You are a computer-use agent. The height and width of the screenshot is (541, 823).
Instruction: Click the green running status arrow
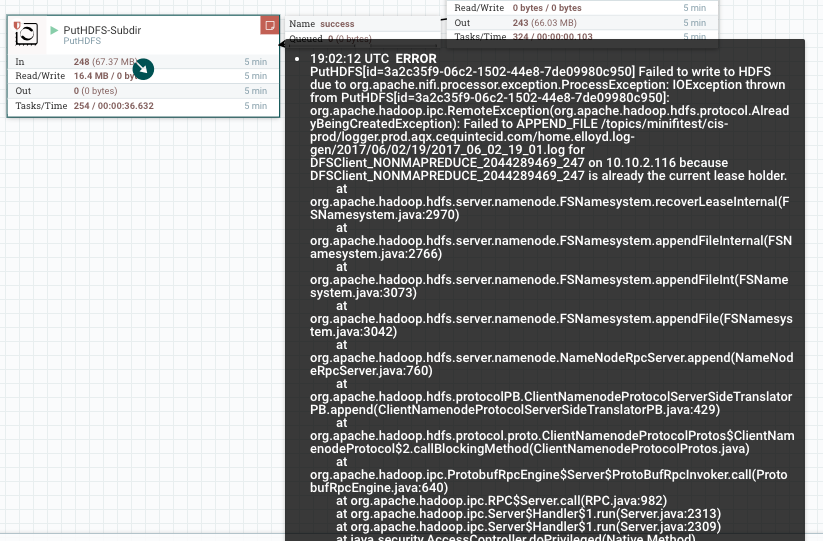tap(54, 30)
